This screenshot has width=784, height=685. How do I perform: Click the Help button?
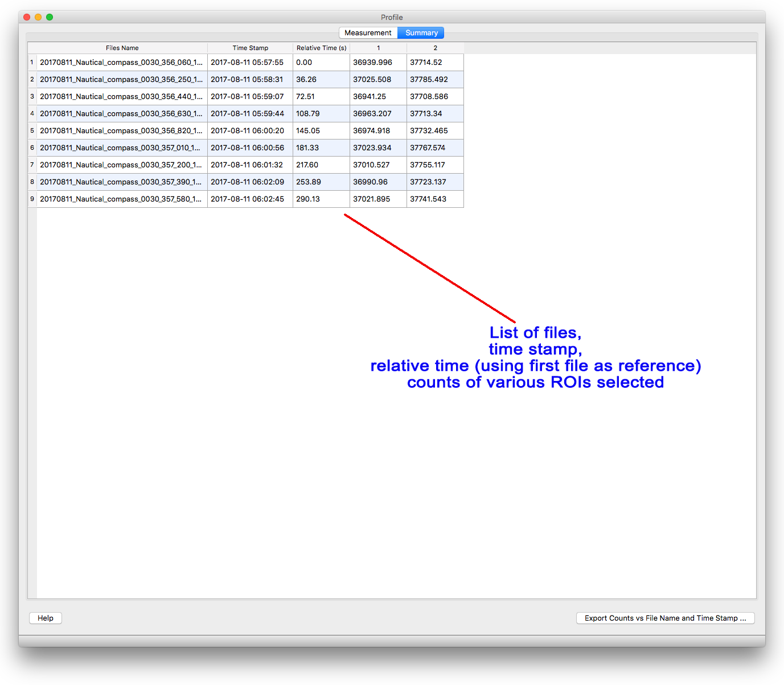[x=46, y=618]
